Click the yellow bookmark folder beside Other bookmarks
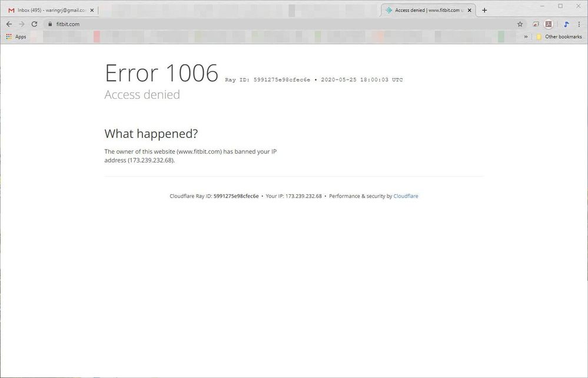This screenshot has width=588, height=378. point(539,37)
